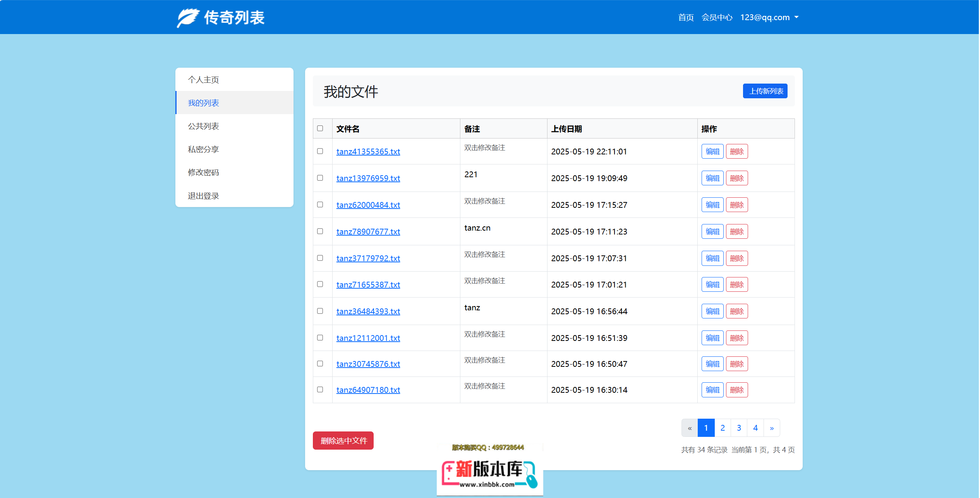The width and height of the screenshot is (980, 498).
Task: Click 编辑 for tanz13976959.txt
Action: pos(712,178)
